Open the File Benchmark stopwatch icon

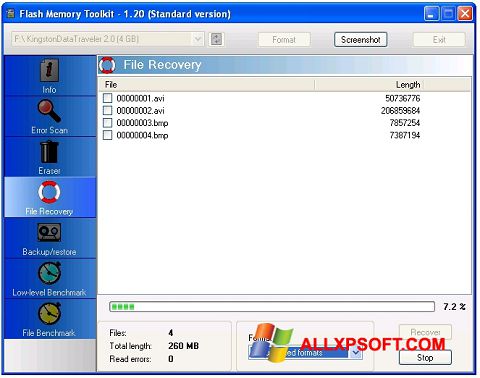pos(49,314)
